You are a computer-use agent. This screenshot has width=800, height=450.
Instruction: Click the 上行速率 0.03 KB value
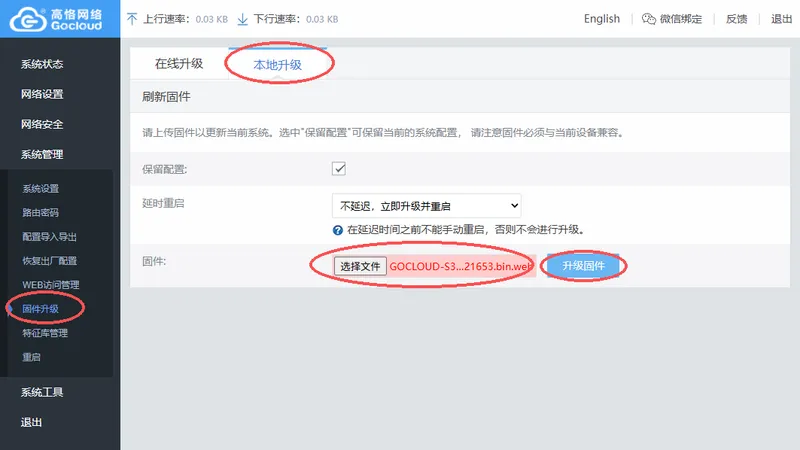pyautogui.click(x=212, y=19)
